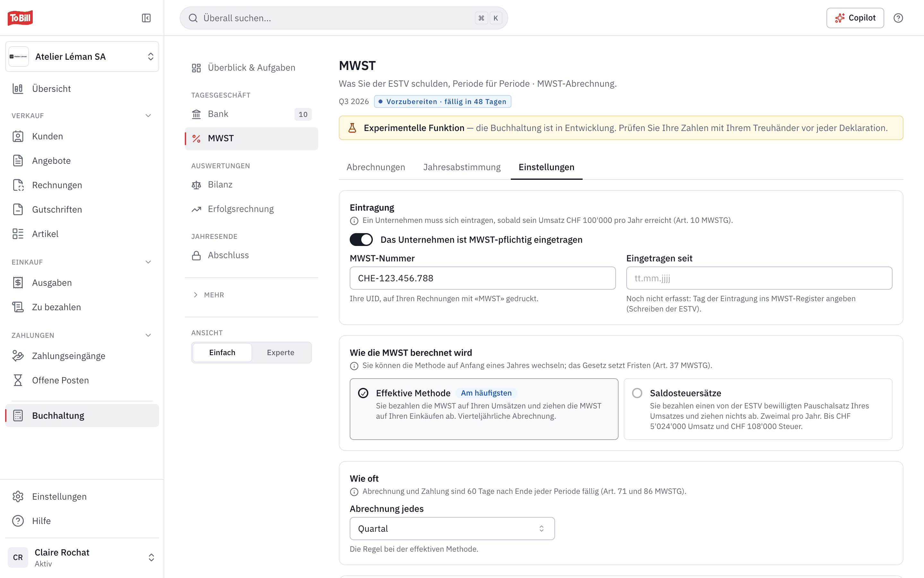Focus the Überall suchen search field
The height and width of the screenshot is (578, 924).
[344, 18]
